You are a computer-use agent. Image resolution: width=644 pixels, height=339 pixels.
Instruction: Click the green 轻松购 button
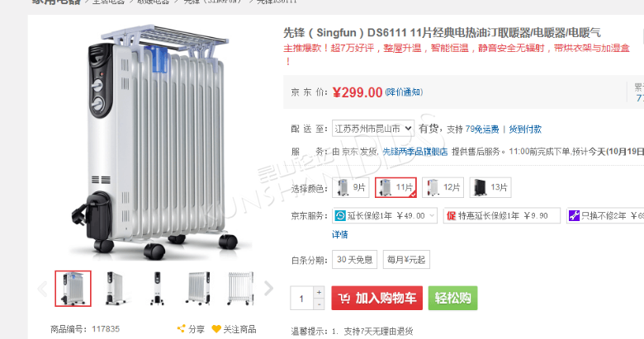pos(452,298)
